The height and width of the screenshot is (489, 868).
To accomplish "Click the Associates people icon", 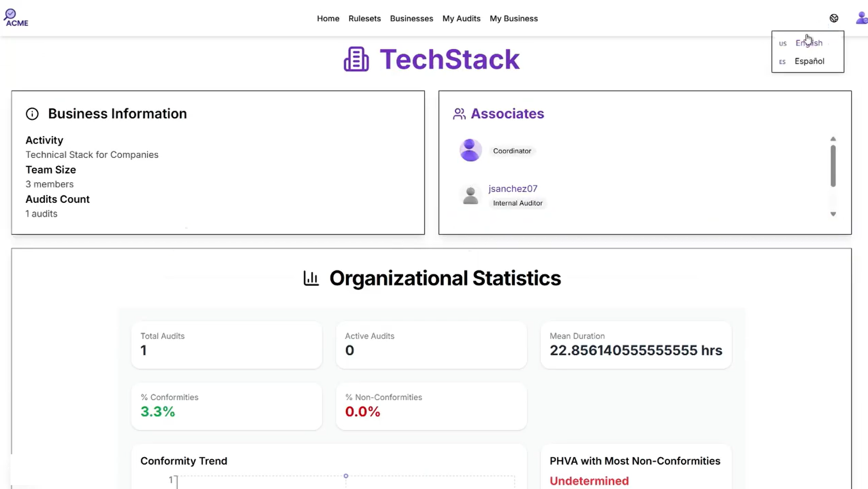I will (x=459, y=114).
